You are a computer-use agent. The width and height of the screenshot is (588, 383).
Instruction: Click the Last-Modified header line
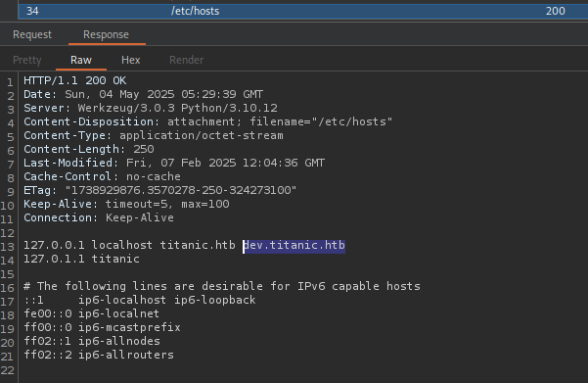click(x=174, y=163)
